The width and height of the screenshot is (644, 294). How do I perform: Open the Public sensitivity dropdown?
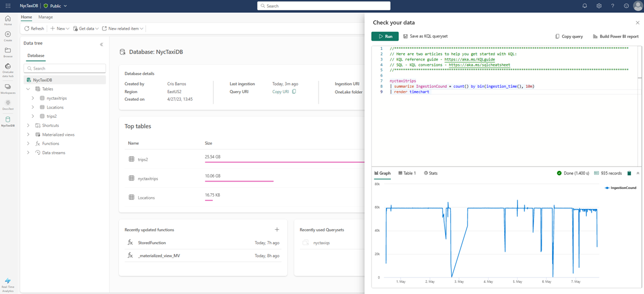pos(55,6)
